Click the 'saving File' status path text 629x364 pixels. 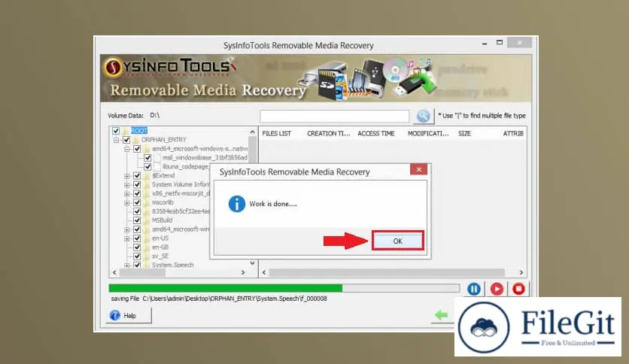pos(219,299)
